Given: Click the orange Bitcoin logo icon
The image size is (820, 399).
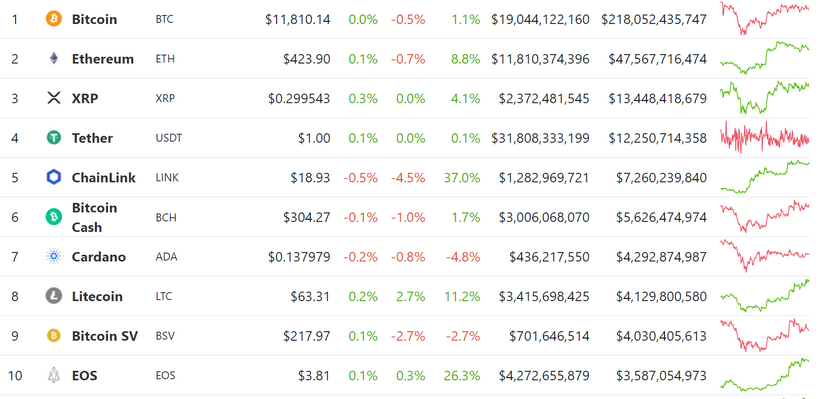Looking at the screenshot, I should [x=54, y=19].
